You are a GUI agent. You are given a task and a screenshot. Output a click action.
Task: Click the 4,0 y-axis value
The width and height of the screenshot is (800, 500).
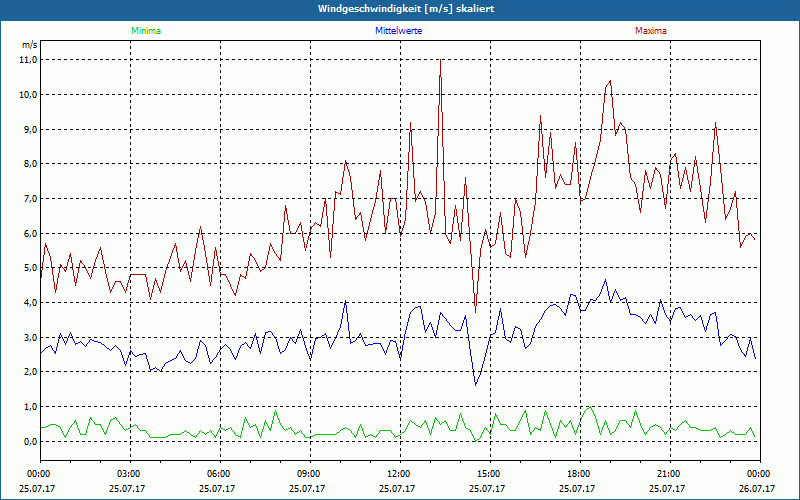[31, 303]
